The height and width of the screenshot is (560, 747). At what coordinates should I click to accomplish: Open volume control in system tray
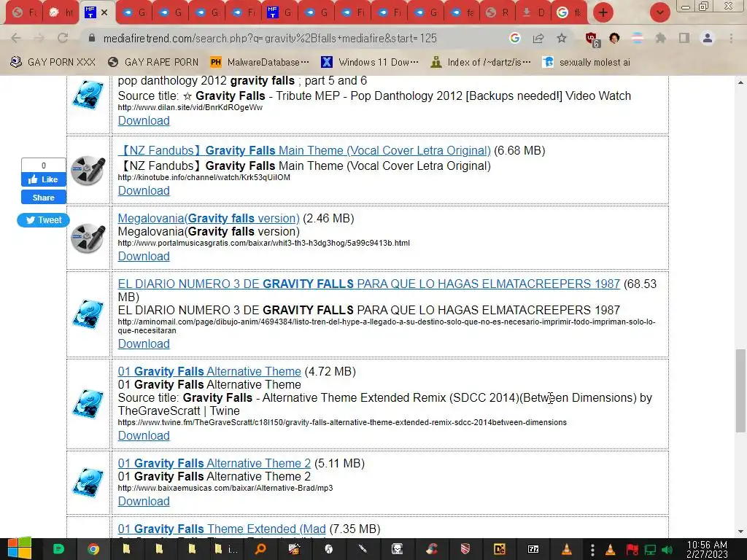667,550
